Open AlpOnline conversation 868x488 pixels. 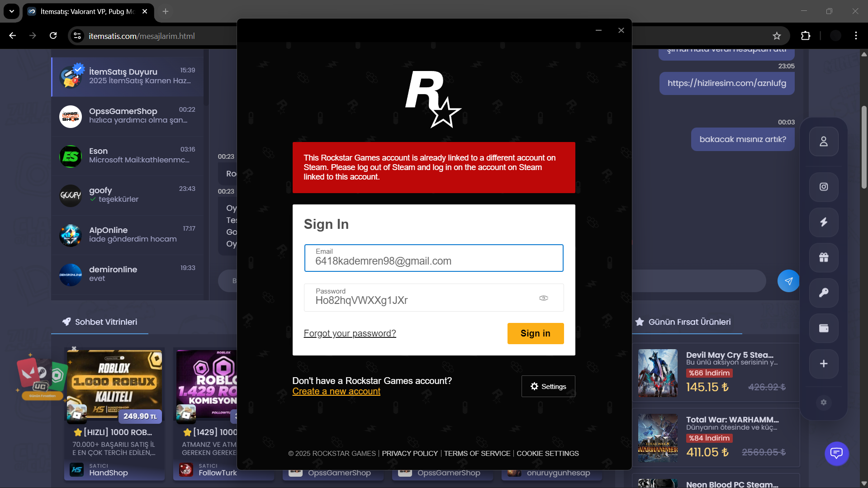coord(128,235)
